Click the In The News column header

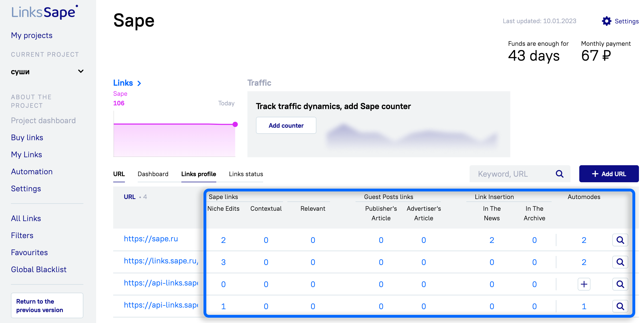tap(492, 213)
